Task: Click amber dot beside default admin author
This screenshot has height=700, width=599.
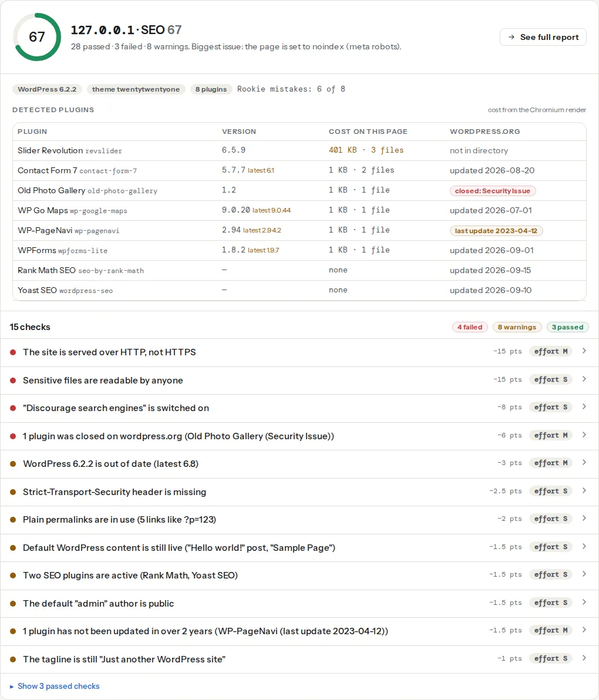Action: tap(13, 604)
